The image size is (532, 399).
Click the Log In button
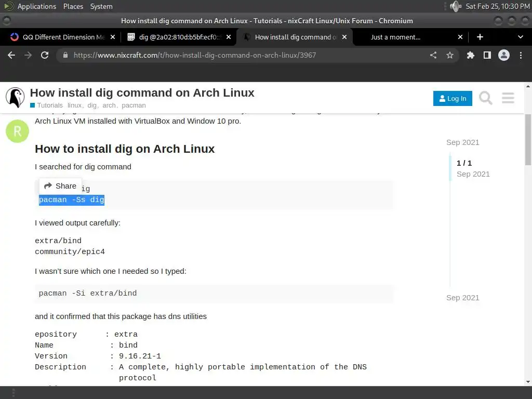tap(453, 98)
